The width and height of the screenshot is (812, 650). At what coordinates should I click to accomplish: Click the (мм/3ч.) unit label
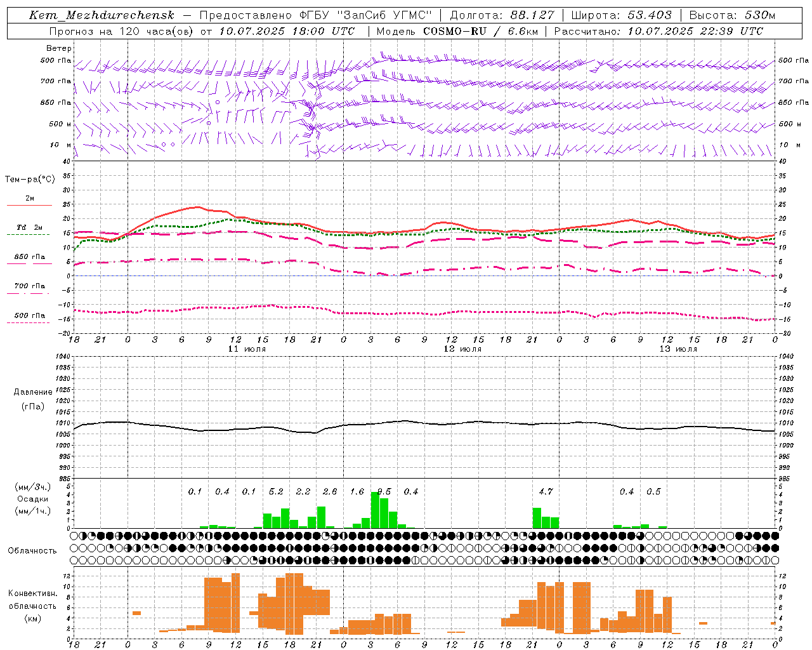pos(33,487)
